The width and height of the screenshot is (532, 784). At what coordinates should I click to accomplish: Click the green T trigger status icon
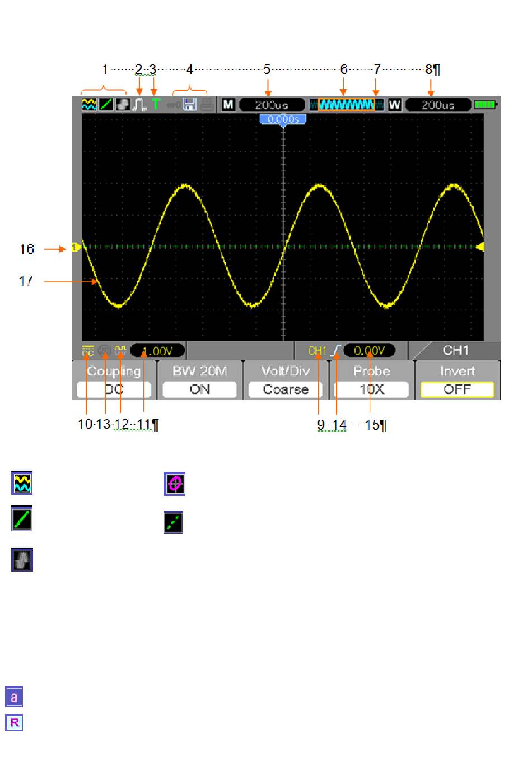click(156, 104)
